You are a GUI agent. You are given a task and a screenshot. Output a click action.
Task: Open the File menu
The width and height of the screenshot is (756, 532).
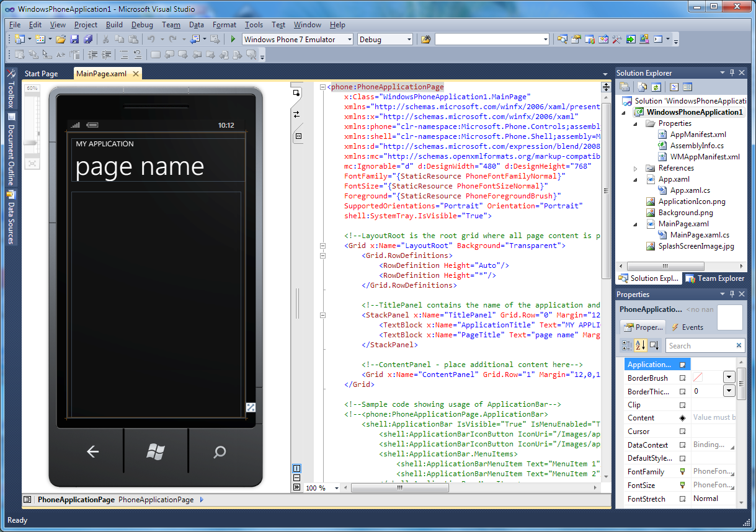tap(15, 25)
